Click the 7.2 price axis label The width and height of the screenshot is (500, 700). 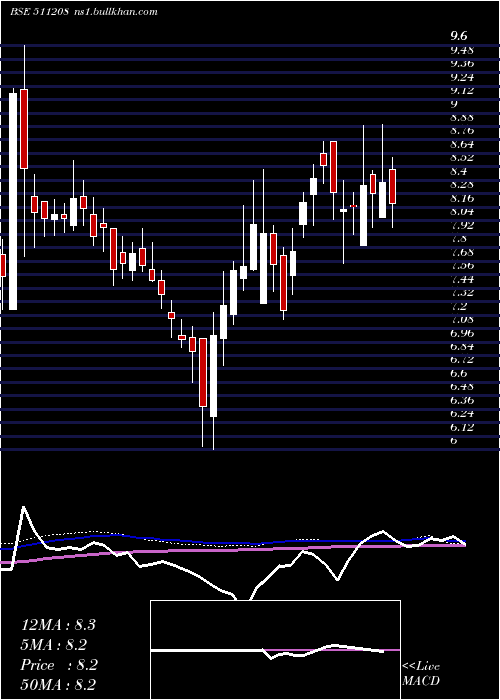458,306
